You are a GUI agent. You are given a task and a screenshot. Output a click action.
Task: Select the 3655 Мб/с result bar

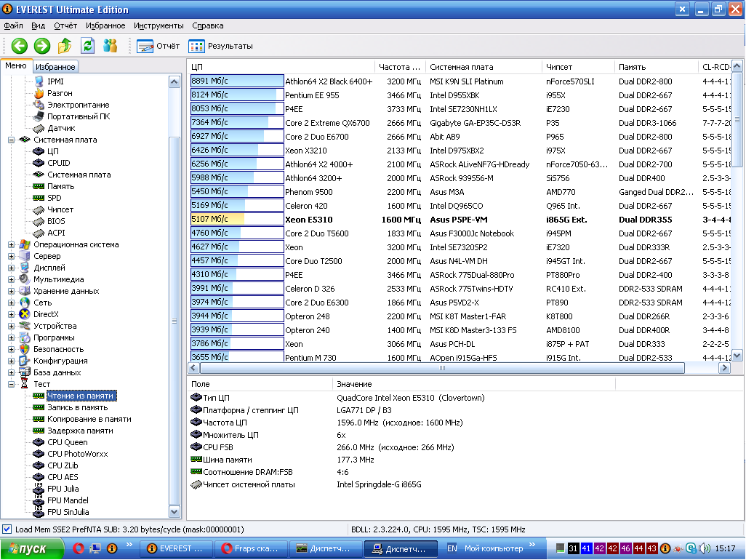click(x=237, y=357)
